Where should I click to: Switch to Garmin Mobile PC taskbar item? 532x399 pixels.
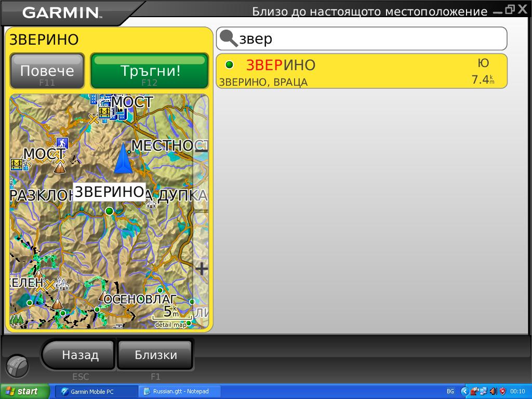[x=96, y=391]
